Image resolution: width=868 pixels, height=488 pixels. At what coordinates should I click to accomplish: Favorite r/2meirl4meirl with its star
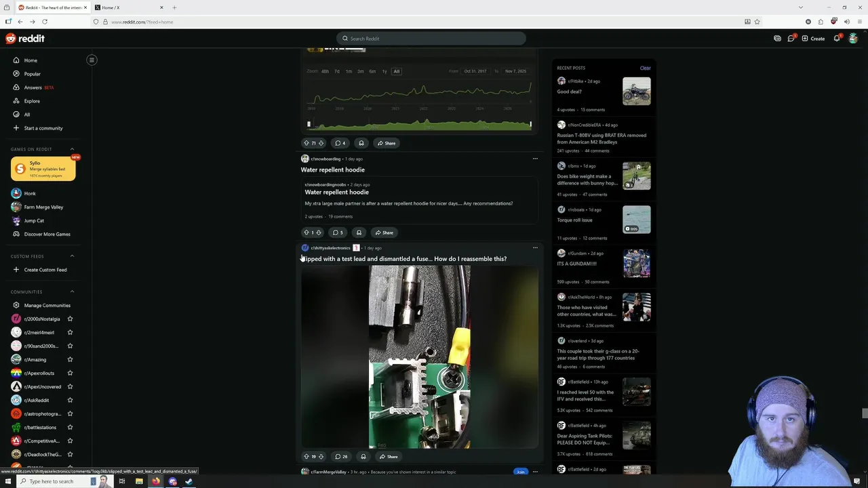click(x=70, y=332)
